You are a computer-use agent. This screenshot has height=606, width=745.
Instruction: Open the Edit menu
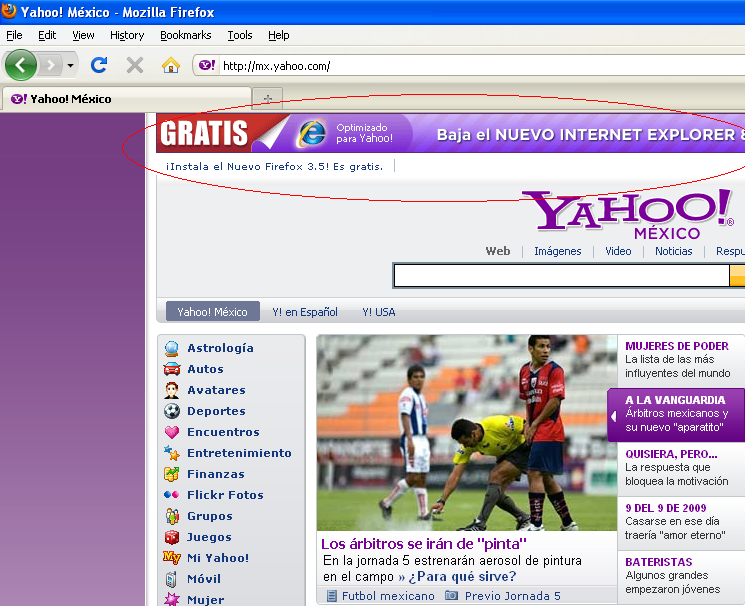(x=47, y=35)
